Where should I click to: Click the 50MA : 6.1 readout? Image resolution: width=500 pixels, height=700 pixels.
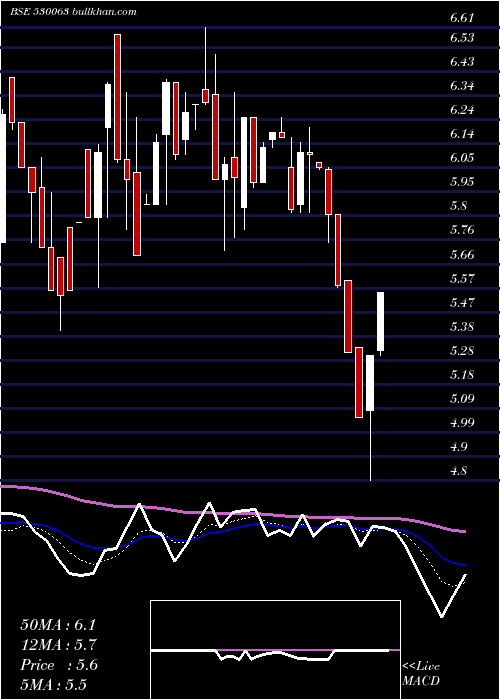(x=58, y=625)
